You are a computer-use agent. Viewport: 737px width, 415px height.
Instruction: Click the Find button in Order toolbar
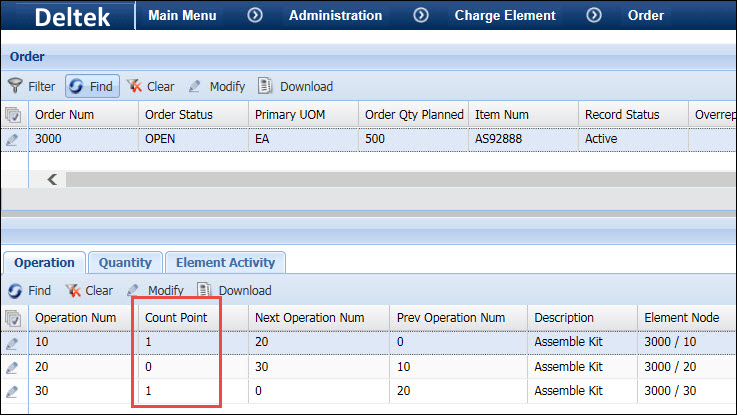pyautogui.click(x=92, y=86)
